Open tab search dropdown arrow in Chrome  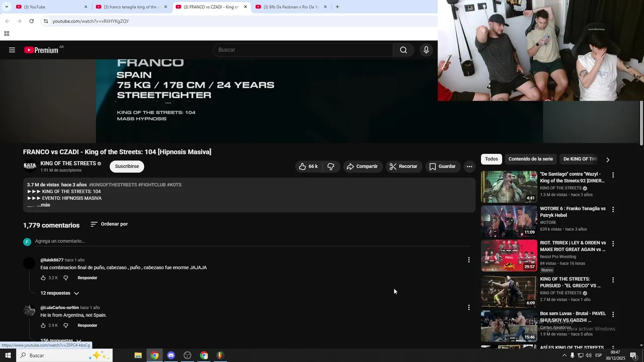point(6,7)
